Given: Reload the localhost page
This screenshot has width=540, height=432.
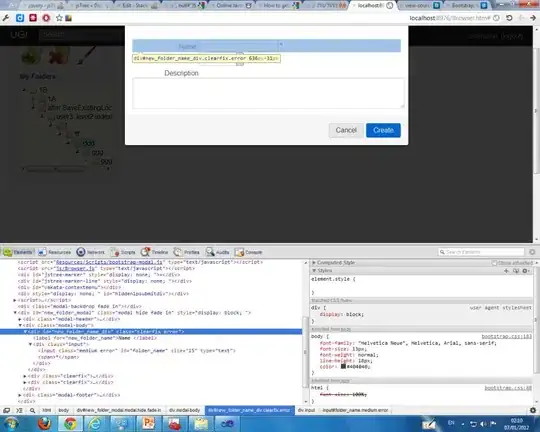Looking at the screenshot, I should click(509, 18).
